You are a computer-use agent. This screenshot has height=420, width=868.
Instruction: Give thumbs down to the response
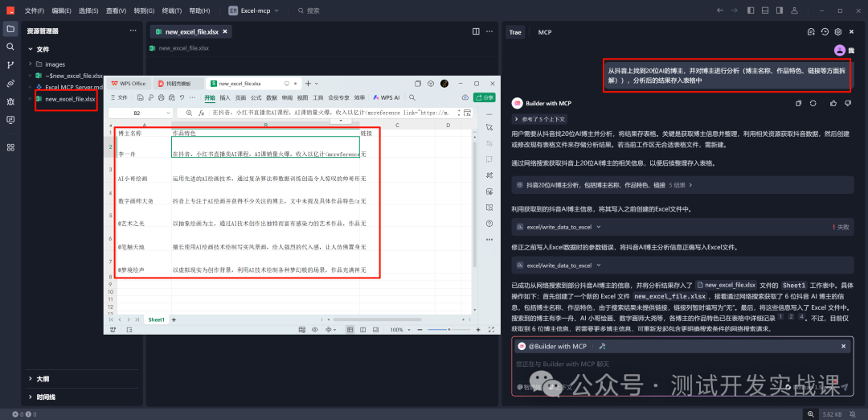[848, 103]
